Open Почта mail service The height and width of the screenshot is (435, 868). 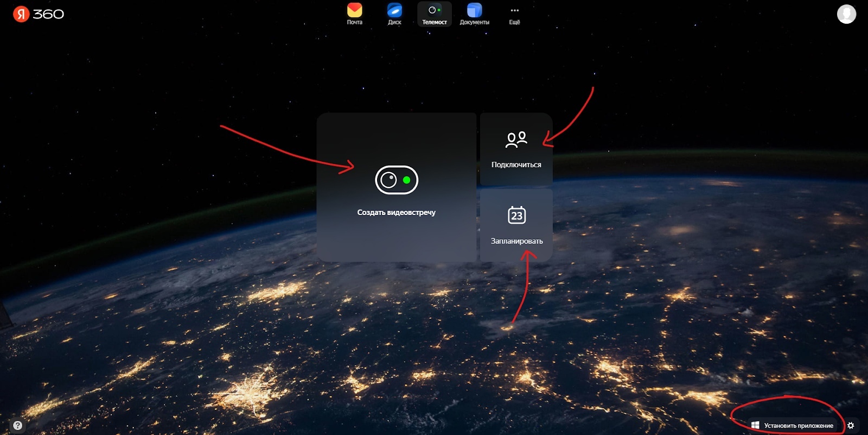(355, 14)
